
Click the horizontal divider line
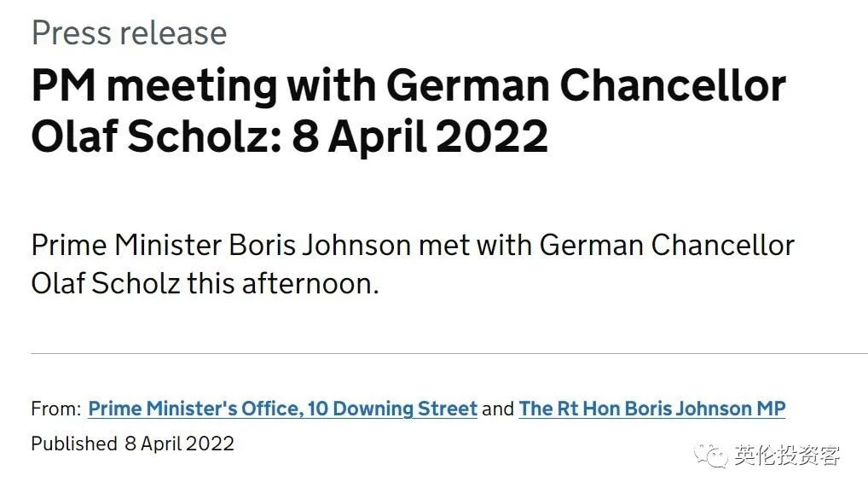(x=449, y=353)
